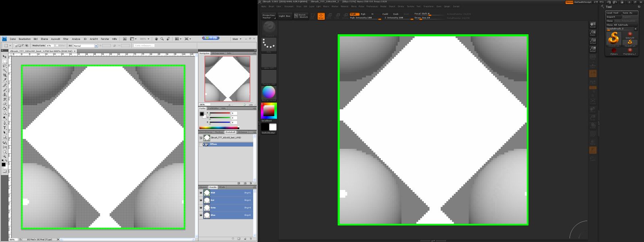
Task: Switch to the Histogramm tab
Action: (x=218, y=53)
